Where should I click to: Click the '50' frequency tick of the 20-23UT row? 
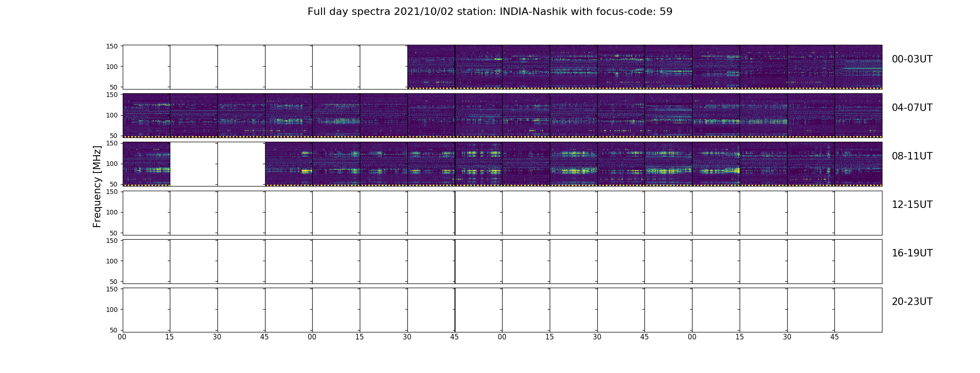click(x=114, y=330)
